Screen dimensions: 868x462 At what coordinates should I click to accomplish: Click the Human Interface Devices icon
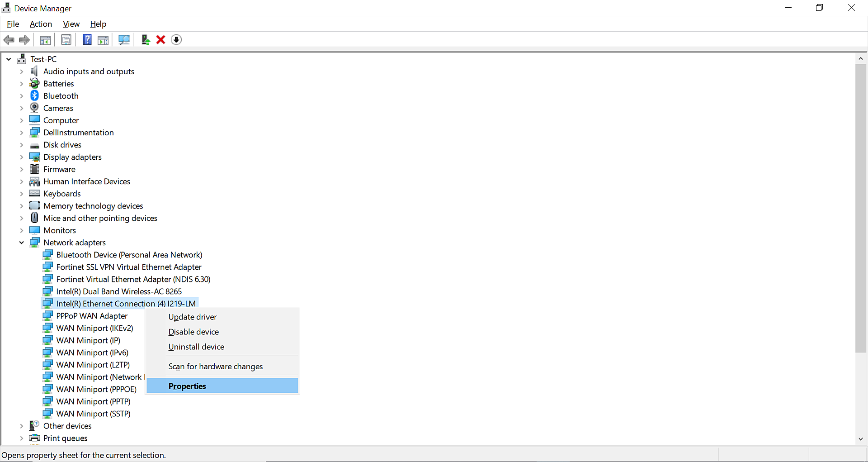coord(34,181)
